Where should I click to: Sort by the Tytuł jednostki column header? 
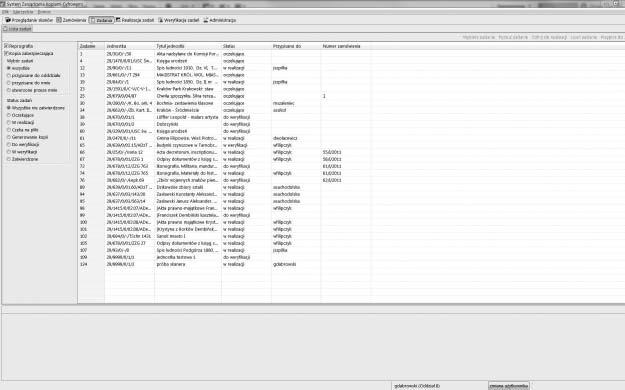coord(188,46)
